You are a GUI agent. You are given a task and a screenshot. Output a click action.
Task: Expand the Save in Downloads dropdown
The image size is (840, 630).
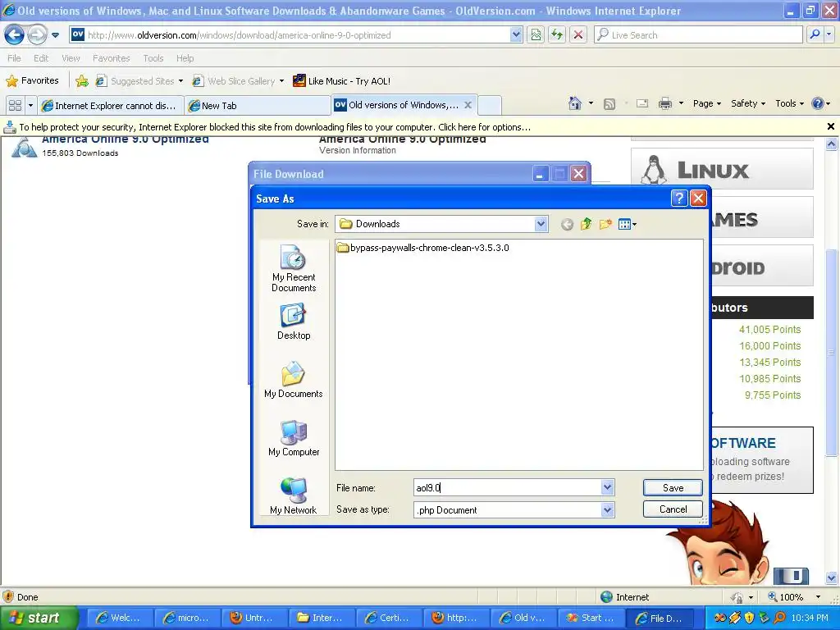[541, 224]
